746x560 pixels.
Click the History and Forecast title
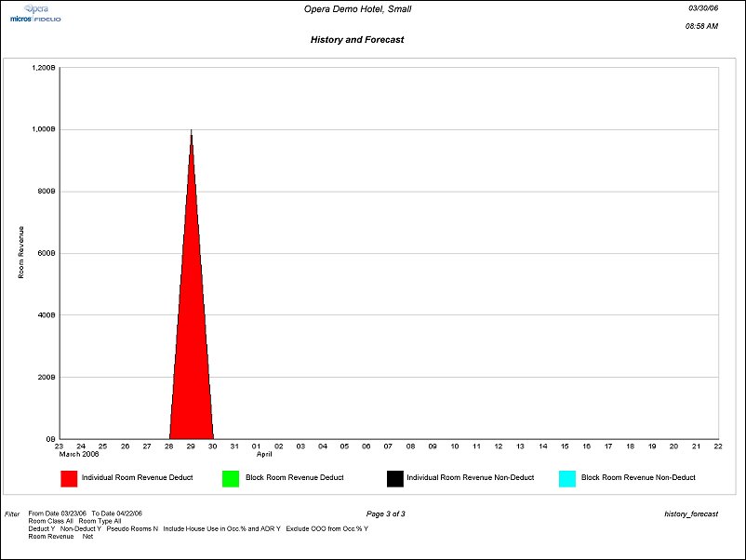click(x=357, y=40)
